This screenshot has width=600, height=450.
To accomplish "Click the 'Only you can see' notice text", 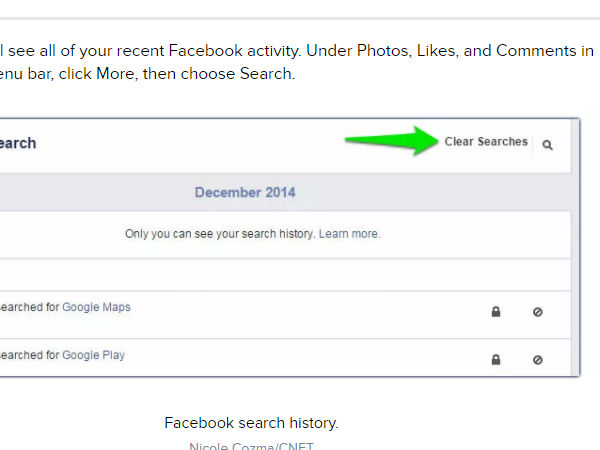I will (x=220, y=234).
